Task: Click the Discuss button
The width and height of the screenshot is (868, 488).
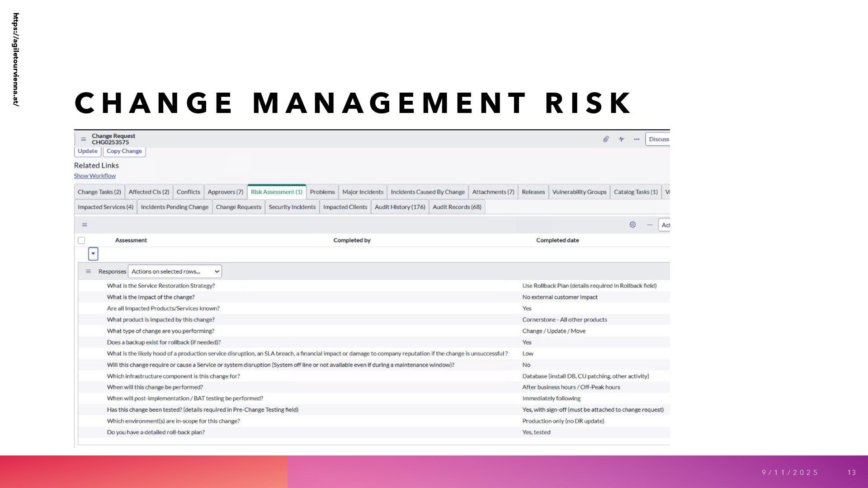Action: 658,139
